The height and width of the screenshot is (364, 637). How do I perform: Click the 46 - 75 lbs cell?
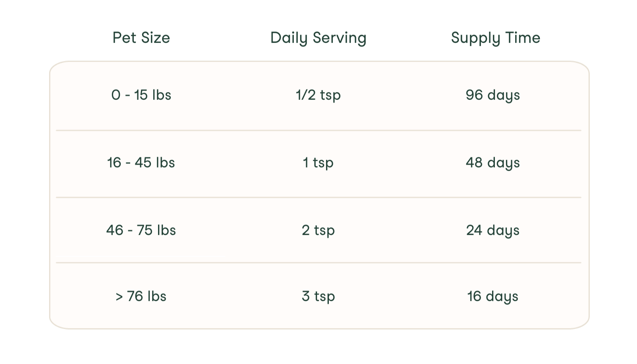(141, 230)
